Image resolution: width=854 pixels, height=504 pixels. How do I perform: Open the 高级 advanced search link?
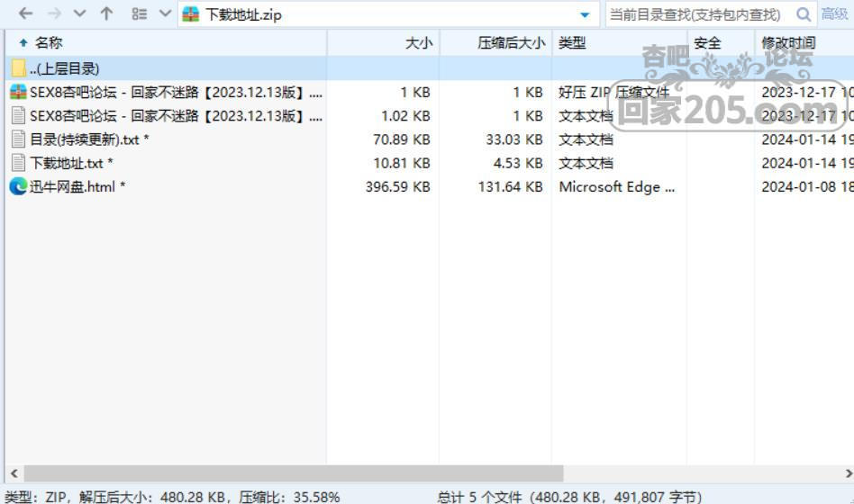pyautogui.click(x=834, y=13)
